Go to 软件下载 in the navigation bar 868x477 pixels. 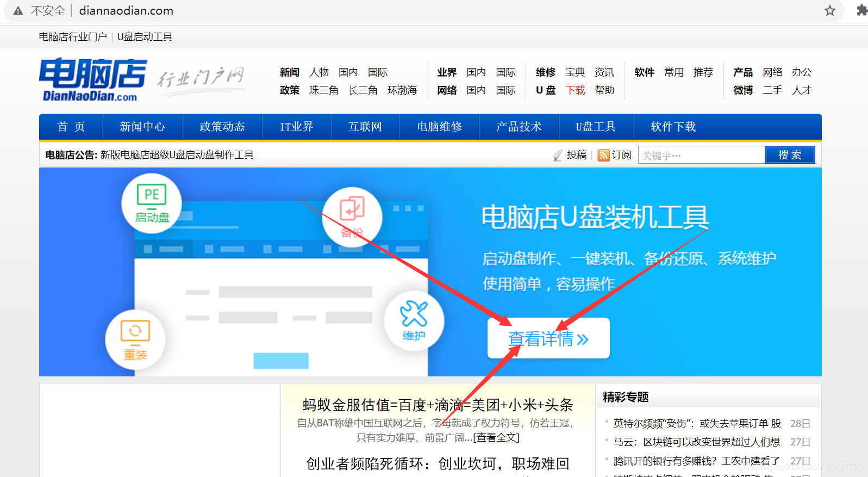coord(673,127)
